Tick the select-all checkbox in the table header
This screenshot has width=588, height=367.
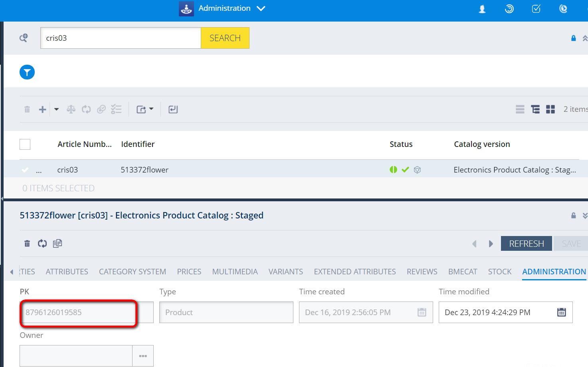click(x=25, y=144)
